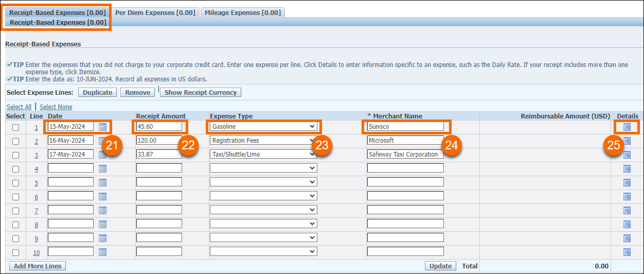644x274 pixels.
Task: Open Details icon for line 7
Action: coord(627,211)
